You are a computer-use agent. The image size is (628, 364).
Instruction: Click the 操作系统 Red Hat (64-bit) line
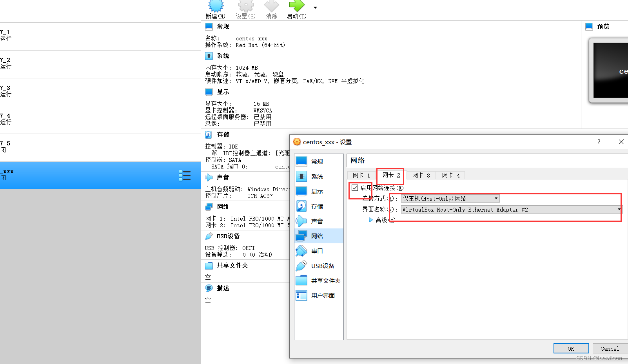(245, 45)
